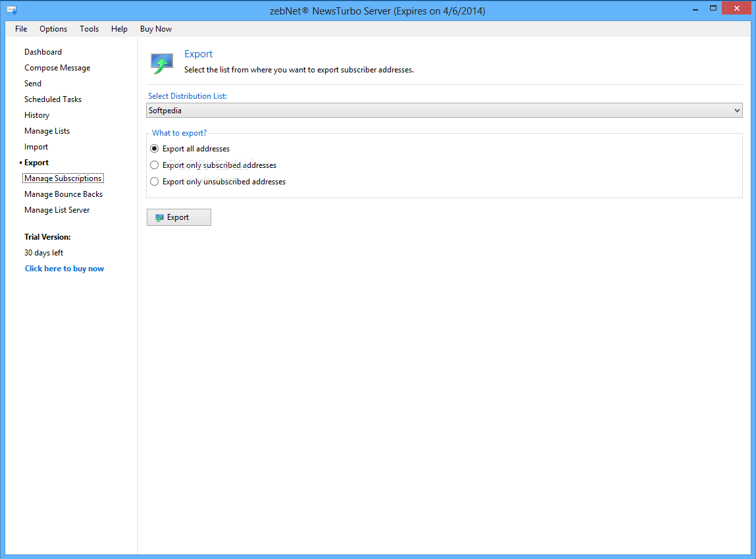Image resolution: width=756 pixels, height=559 pixels.
Task: Open the Help menu
Action: point(119,29)
